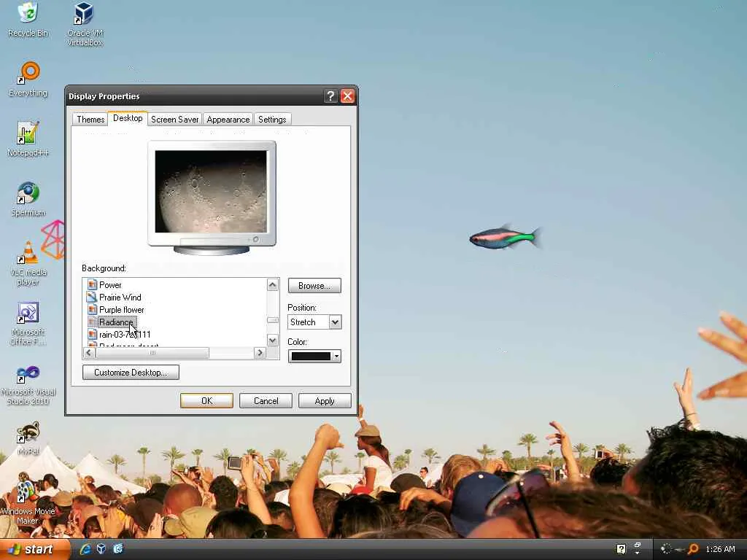The height and width of the screenshot is (560, 747).
Task: Select the Oracle VM VirtualBox desktop icon
Action: coord(85,23)
